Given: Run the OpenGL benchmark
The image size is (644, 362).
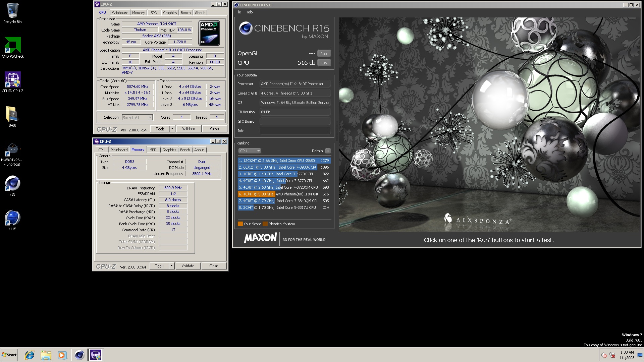Looking at the screenshot, I should click(x=323, y=54).
